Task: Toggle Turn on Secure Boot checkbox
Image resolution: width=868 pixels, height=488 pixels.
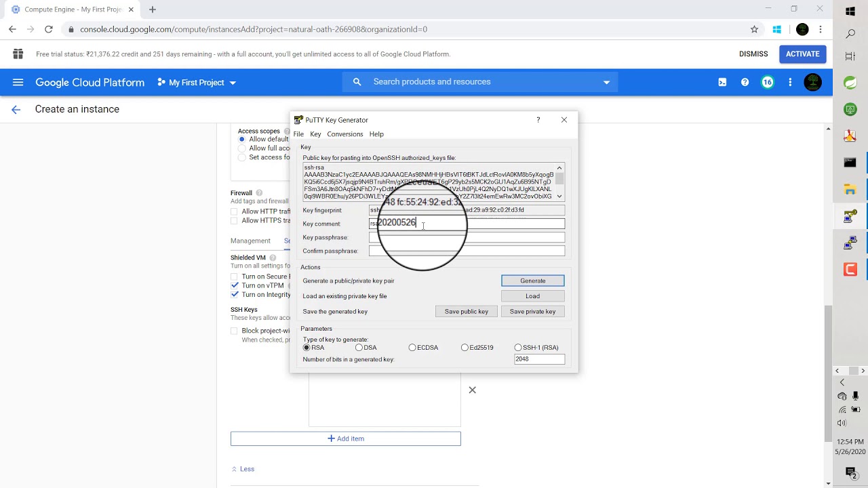Action: [235, 277]
